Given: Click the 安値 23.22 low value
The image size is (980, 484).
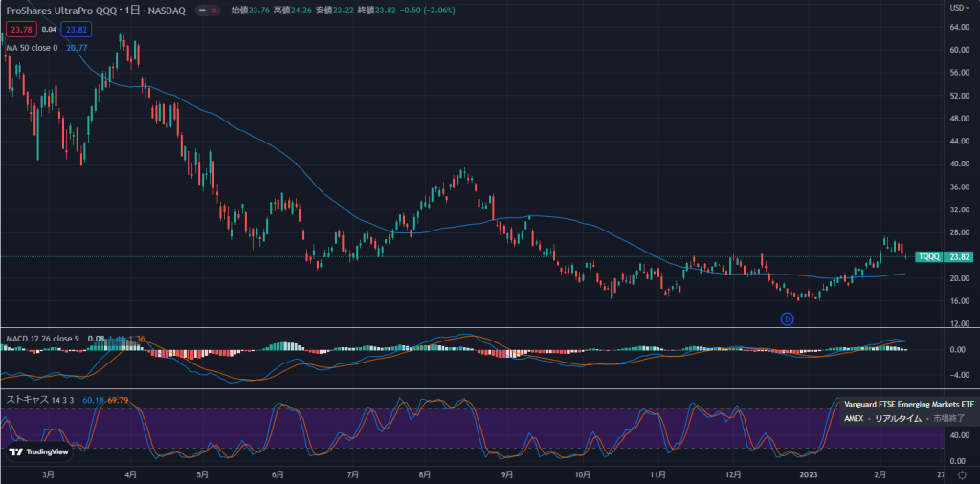Looking at the screenshot, I should click(x=336, y=11).
